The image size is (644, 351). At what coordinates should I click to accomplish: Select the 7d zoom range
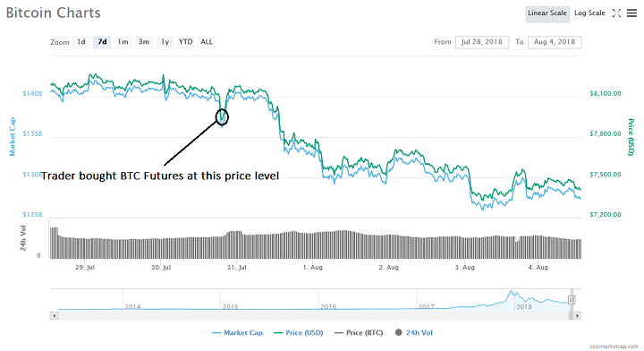point(102,42)
